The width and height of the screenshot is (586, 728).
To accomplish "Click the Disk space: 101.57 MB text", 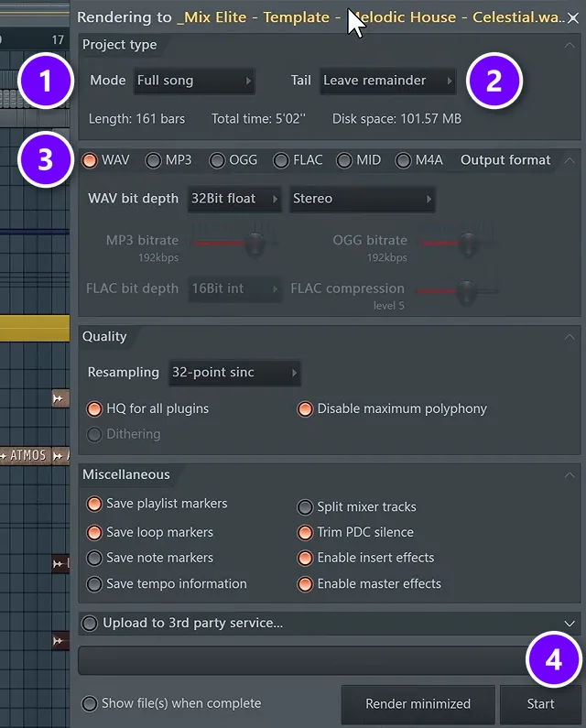I will tap(396, 119).
